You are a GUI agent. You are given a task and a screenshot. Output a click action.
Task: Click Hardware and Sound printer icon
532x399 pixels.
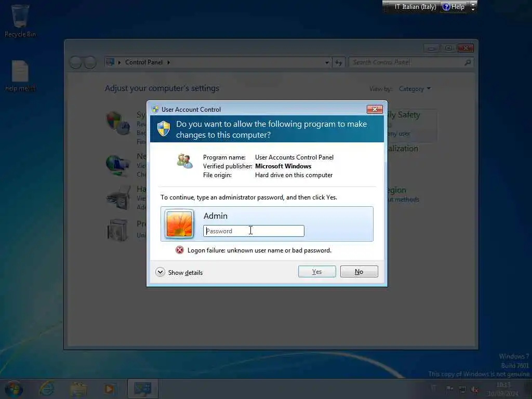point(119,198)
